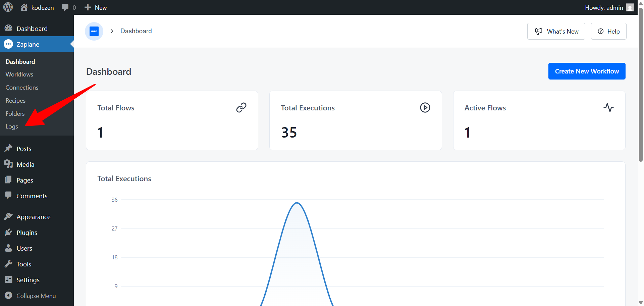Click the play icon on Total Executions card

pyautogui.click(x=425, y=108)
